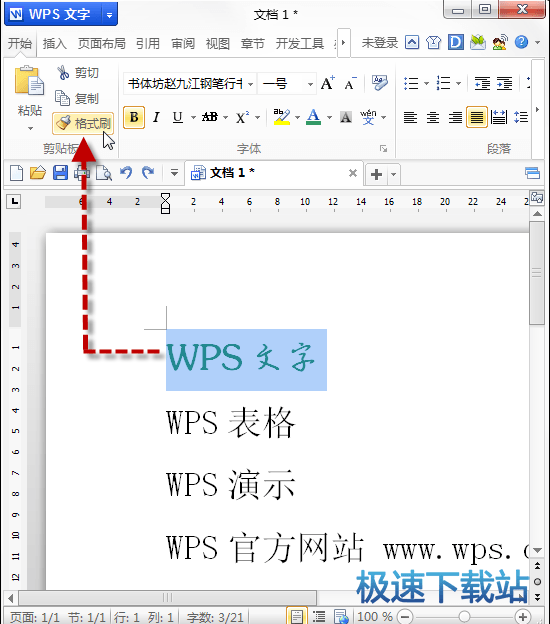Toggle Underline formatting
The width and height of the screenshot is (550, 624).
click(x=177, y=117)
